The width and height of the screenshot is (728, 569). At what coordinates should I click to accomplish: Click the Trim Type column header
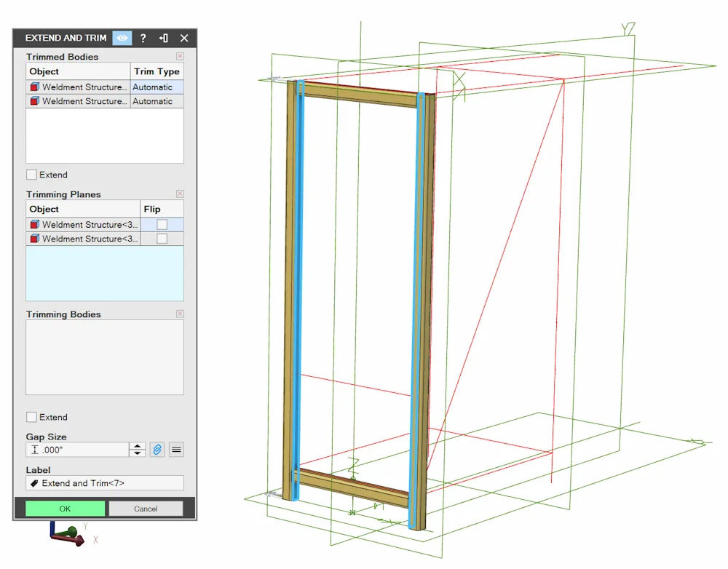(x=157, y=71)
